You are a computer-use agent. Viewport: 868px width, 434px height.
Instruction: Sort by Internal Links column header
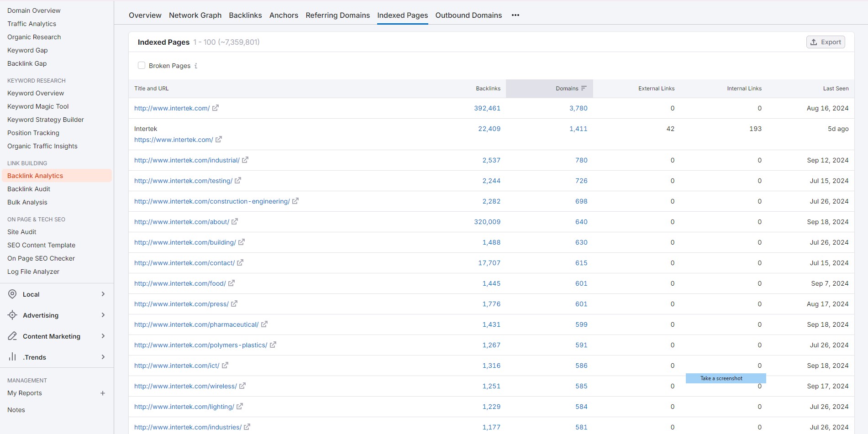tap(744, 89)
